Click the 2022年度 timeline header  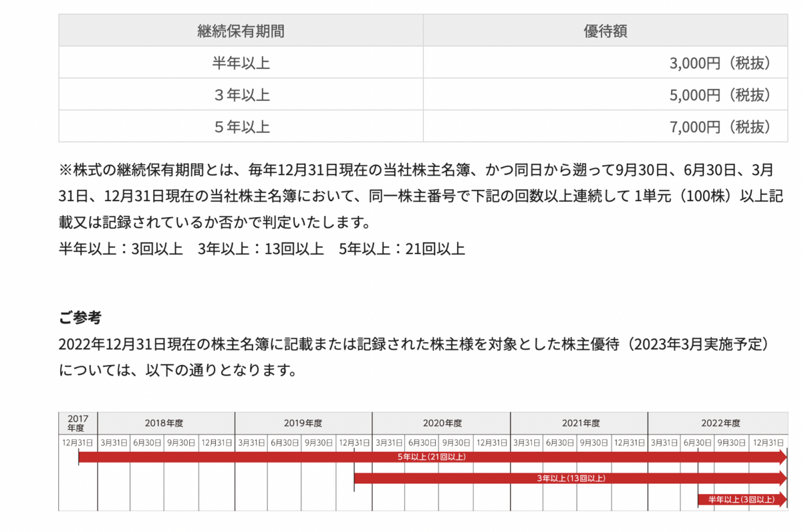tap(718, 423)
